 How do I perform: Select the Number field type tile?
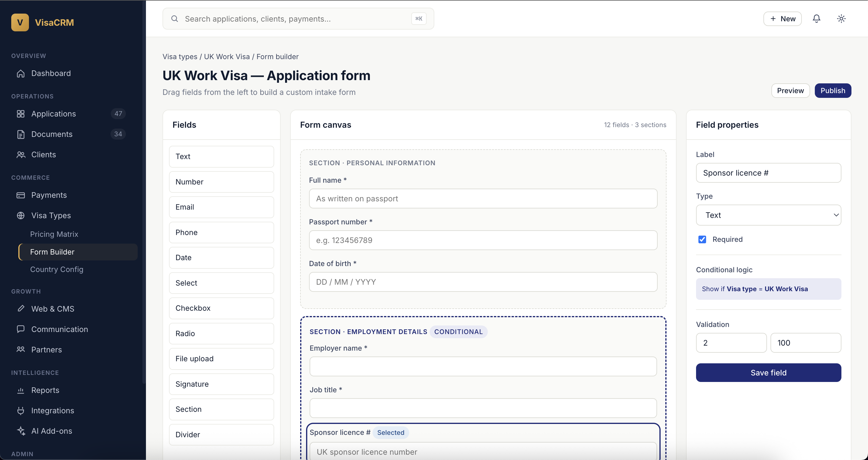click(221, 182)
